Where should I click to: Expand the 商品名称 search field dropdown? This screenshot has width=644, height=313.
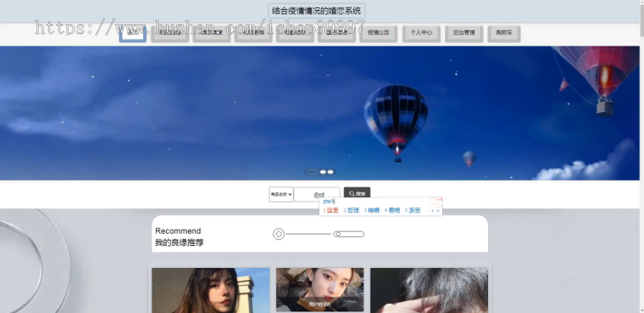coord(281,194)
